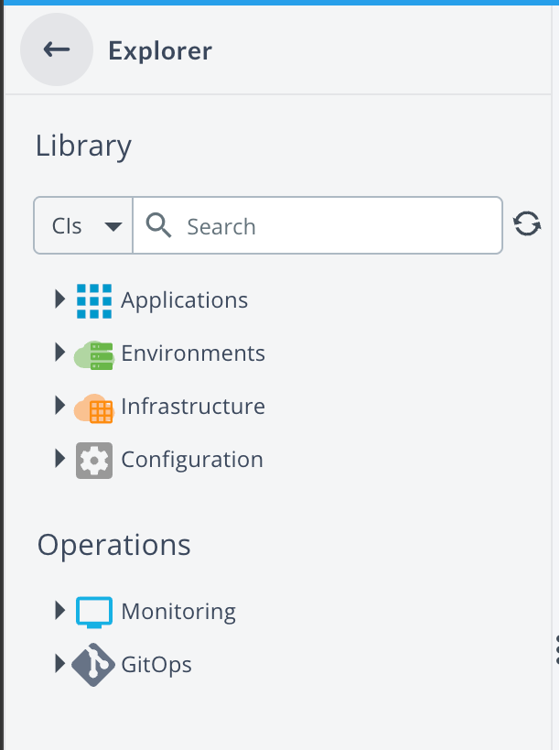Screen dimensions: 560x750
Task: Click the blue Applications grid icon
Action: point(94,301)
